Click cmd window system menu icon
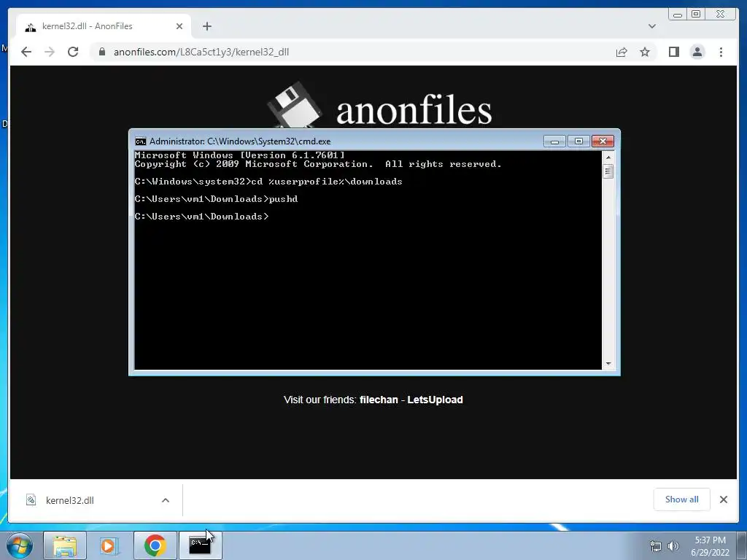The width and height of the screenshot is (747, 560). pyautogui.click(x=141, y=141)
